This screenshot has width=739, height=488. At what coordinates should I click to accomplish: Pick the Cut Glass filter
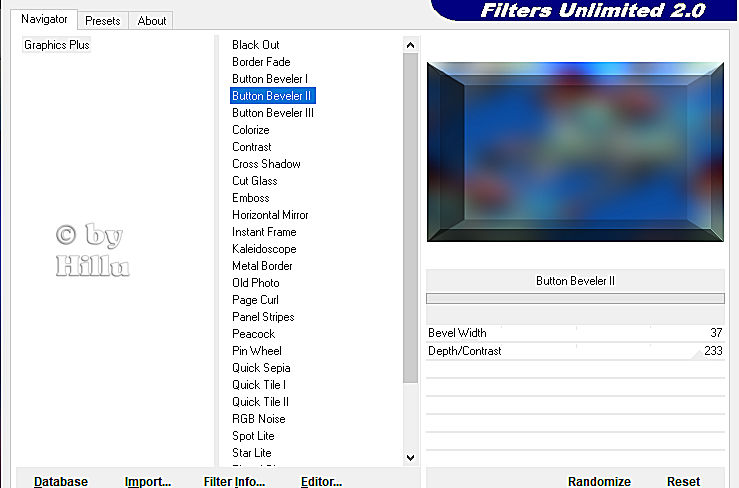pyautogui.click(x=255, y=181)
